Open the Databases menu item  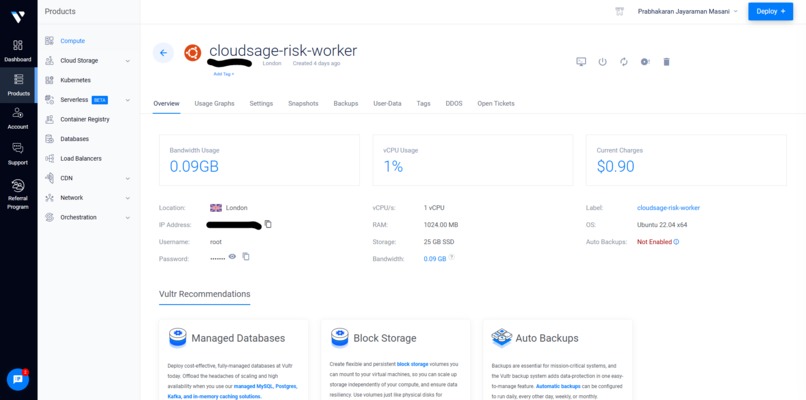click(x=75, y=139)
